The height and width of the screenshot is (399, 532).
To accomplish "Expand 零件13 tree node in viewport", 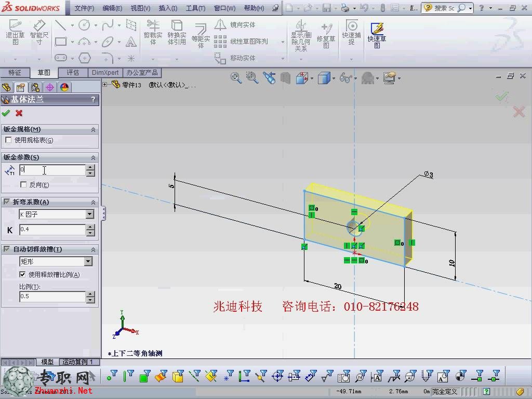I will (105, 85).
